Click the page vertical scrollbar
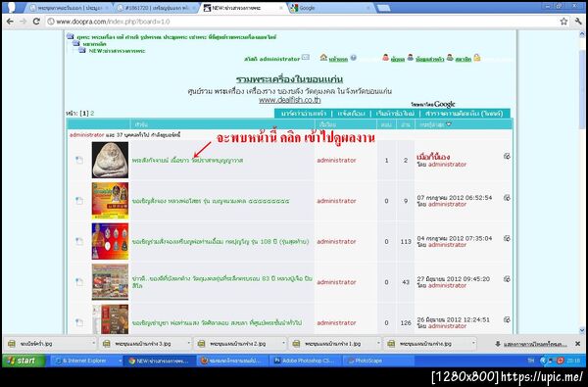The width and height of the screenshot is (588, 387). click(x=581, y=90)
